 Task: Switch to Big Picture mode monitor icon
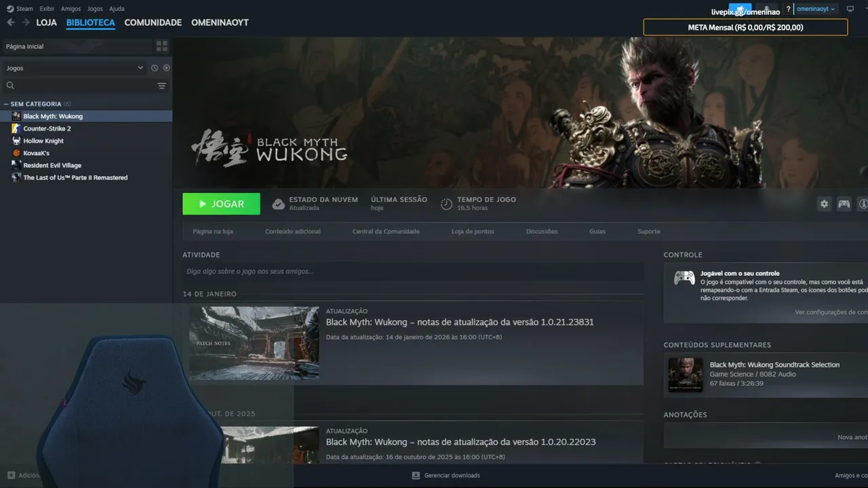point(850,9)
